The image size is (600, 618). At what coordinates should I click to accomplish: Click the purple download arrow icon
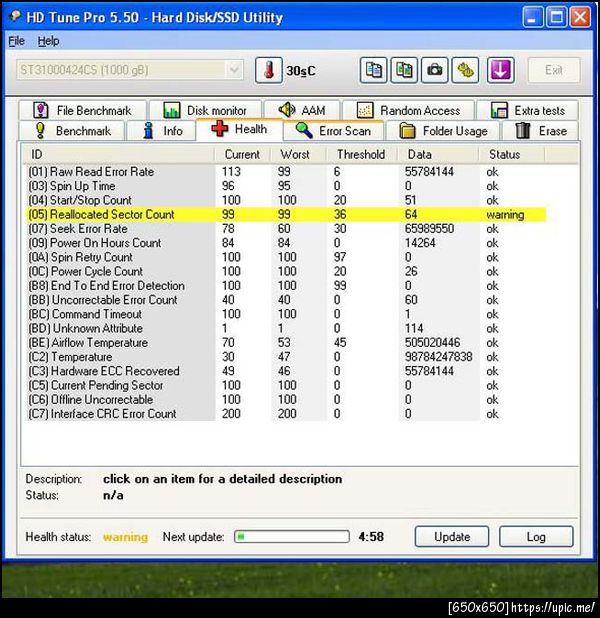click(501, 71)
